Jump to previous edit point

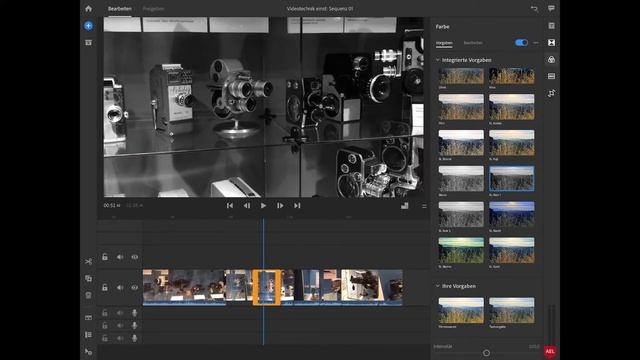point(230,206)
